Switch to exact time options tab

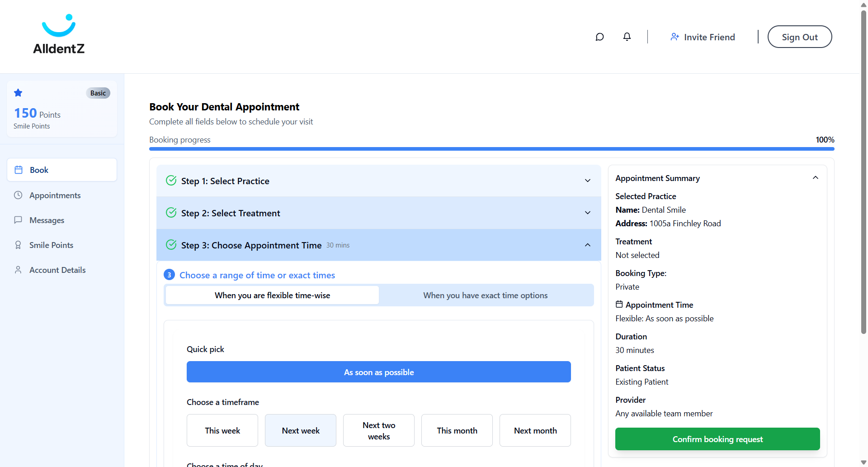pyautogui.click(x=485, y=295)
